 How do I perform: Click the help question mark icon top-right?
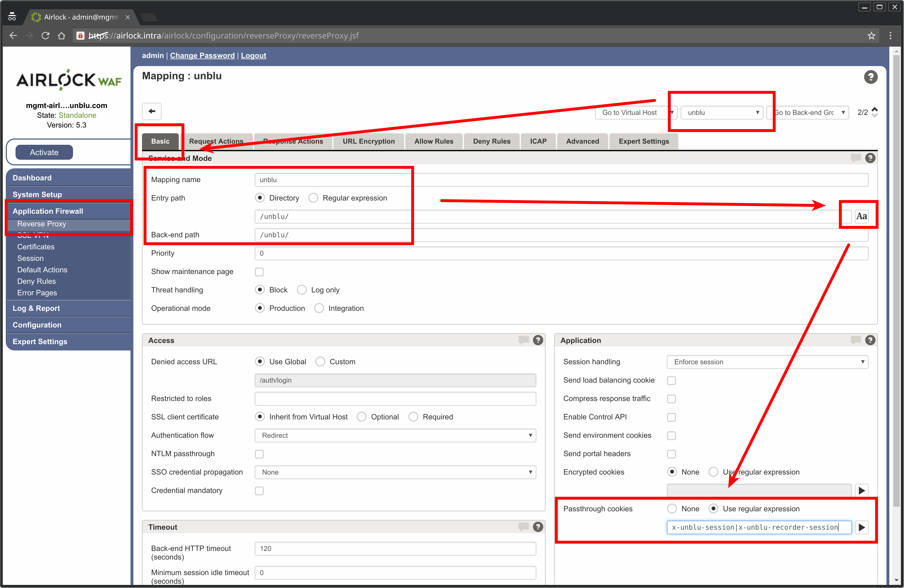[x=871, y=76]
